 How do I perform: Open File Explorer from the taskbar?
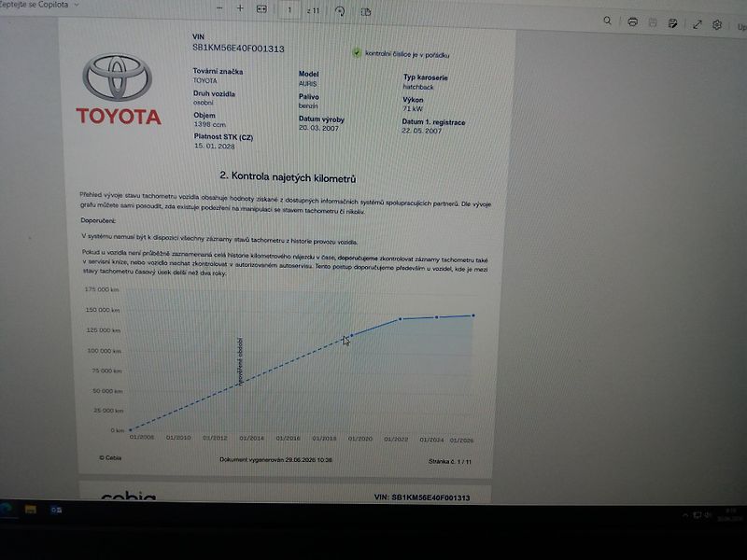[31, 510]
